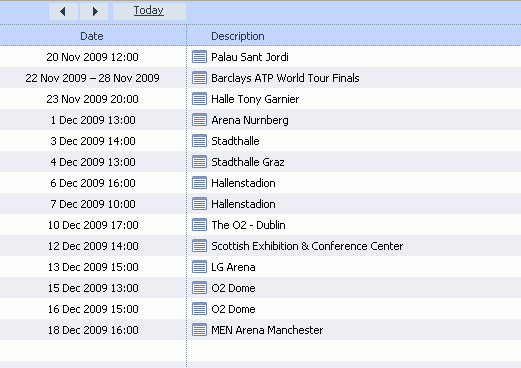Open event icon for Palau Sant Jordi
The height and width of the screenshot is (368, 521).
pos(199,57)
